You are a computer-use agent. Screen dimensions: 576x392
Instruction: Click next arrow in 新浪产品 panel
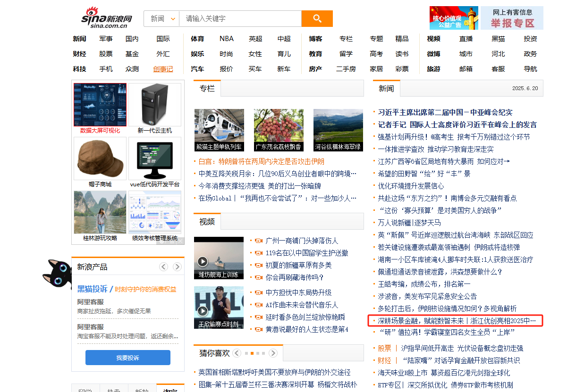coord(177,267)
